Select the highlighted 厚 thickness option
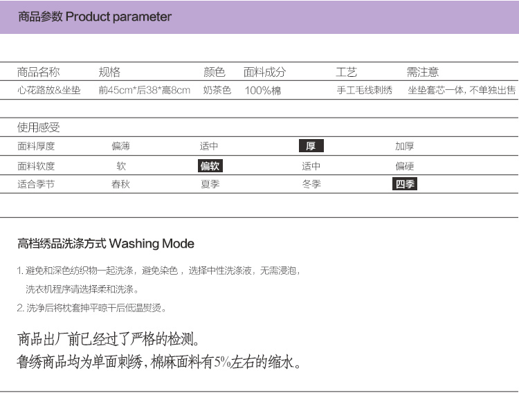This screenshot has height=420, width=519. tap(311, 146)
